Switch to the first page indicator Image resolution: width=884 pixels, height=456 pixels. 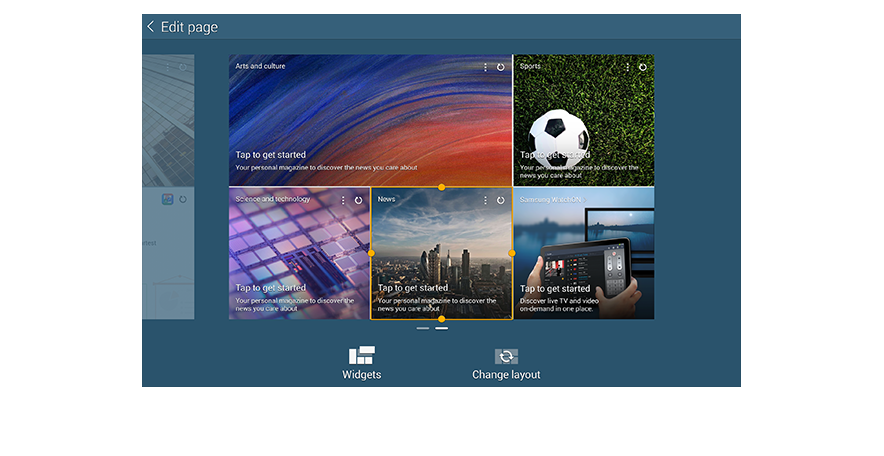point(423,328)
